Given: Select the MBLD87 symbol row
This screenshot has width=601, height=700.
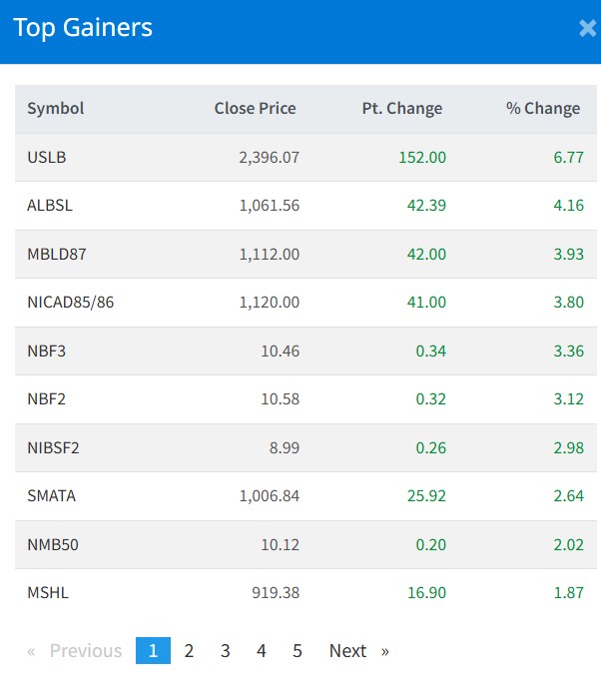Looking at the screenshot, I should click(x=57, y=255).
